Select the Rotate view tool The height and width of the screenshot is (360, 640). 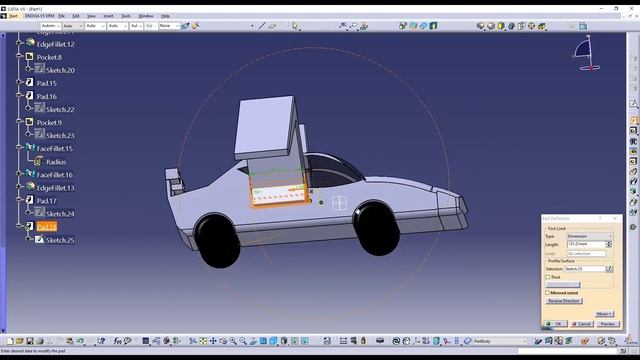223,341
